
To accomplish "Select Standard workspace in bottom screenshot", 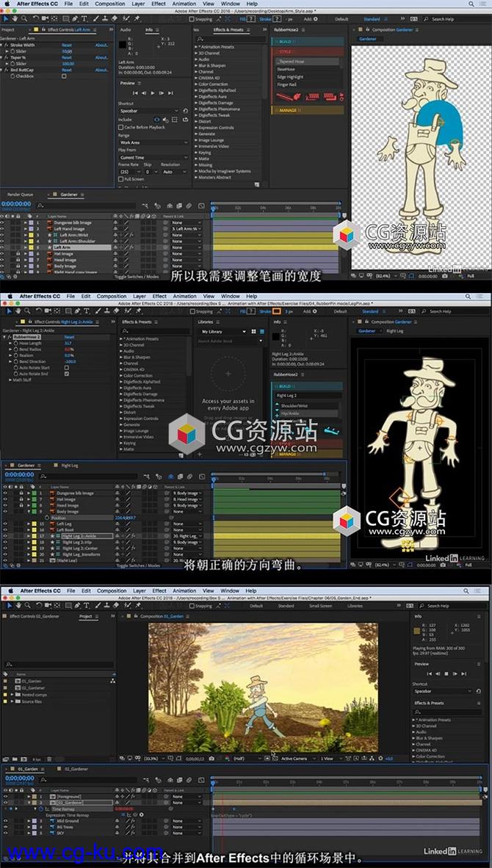I will [286, 606].
